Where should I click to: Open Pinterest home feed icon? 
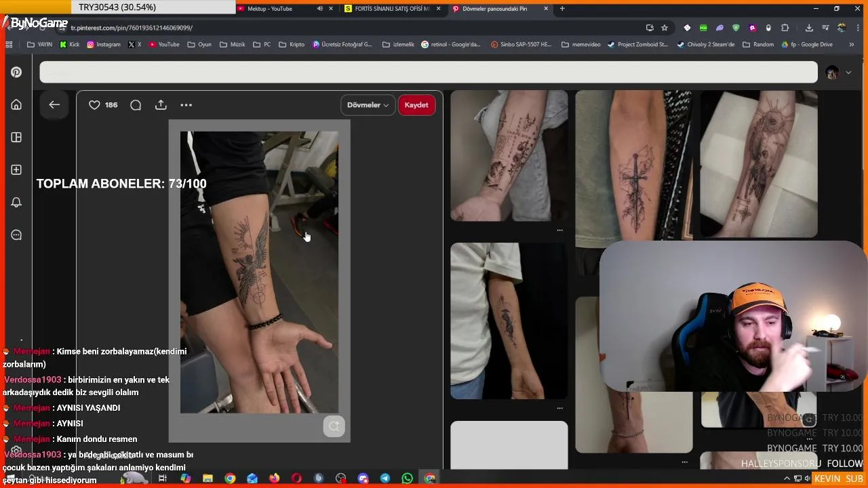(x=16, y=104)
